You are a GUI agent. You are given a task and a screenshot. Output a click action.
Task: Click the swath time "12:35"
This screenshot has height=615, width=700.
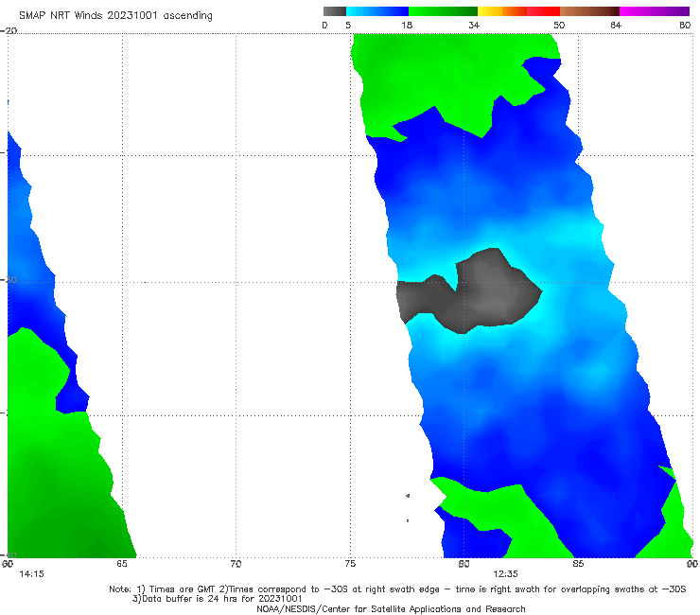click(505, 574)
